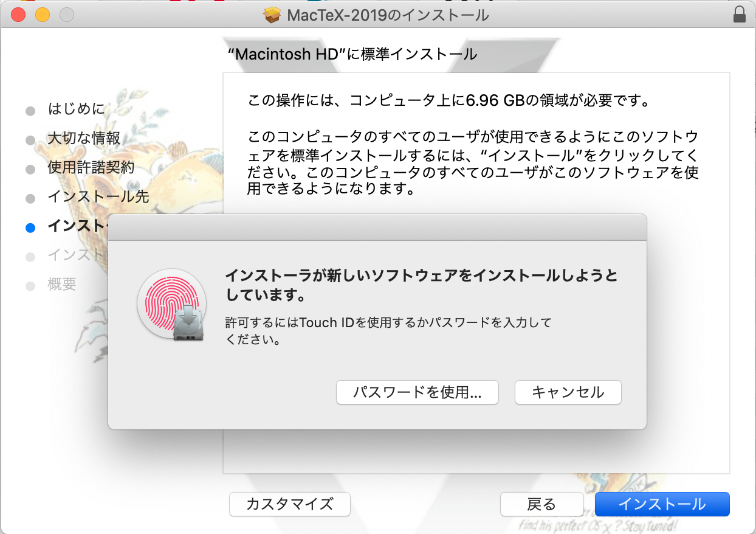Click the window title 'MacTeX-2019のインストール'
This screenshot has height=534, width=756.
[x=387, y=15]
